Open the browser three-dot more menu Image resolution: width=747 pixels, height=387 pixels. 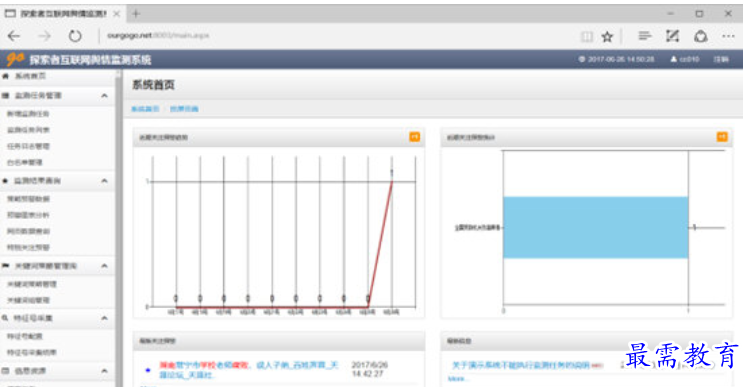click(x=728, y=36)
